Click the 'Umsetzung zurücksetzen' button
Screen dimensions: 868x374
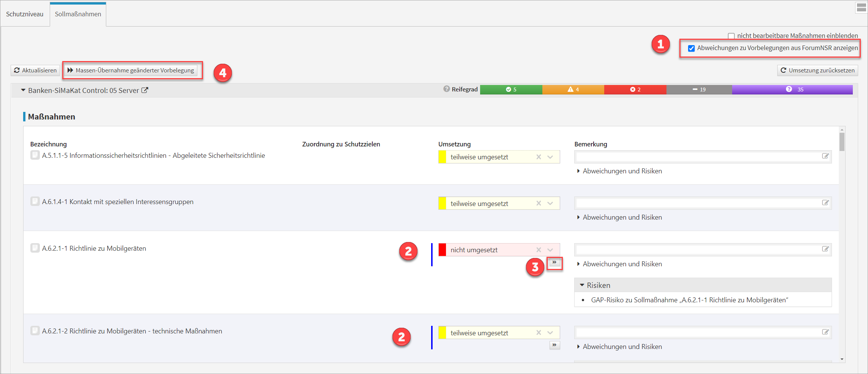(818, 71)
